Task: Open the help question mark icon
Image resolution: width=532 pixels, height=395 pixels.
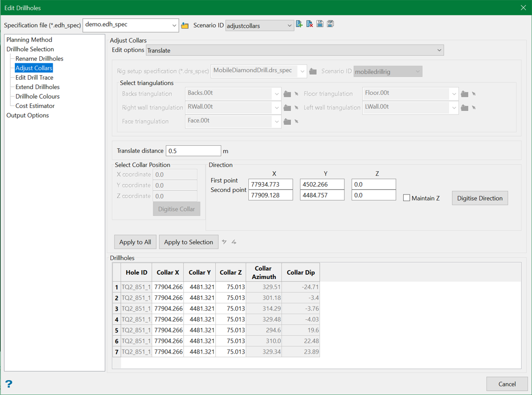Action: (x=9, y=384)
